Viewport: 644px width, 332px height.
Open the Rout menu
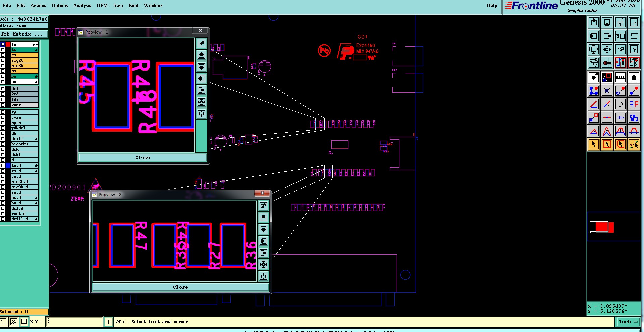tap(133, 5)
